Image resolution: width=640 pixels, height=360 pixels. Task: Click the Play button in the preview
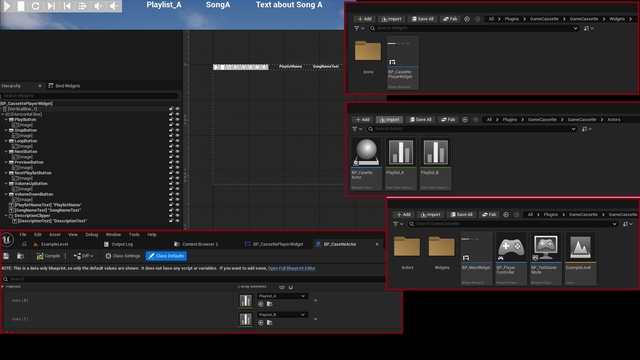coord(7,6)
